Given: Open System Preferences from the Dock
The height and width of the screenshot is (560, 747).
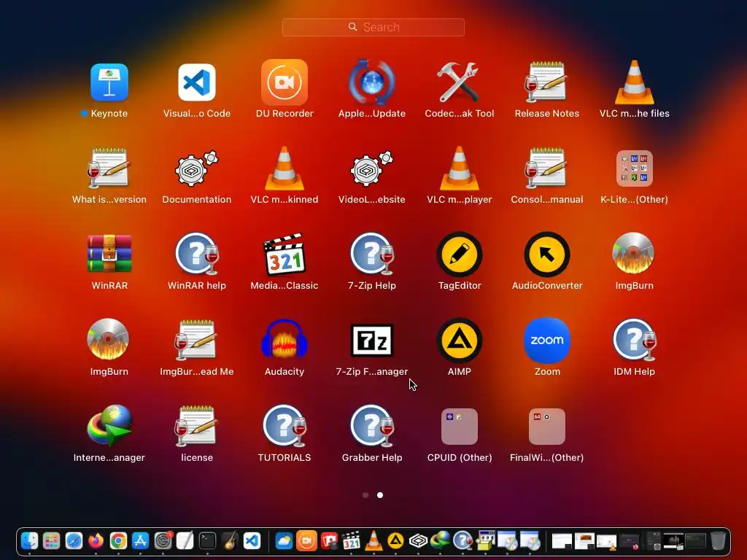Looking at the screenshot, I should pos(163,541).
